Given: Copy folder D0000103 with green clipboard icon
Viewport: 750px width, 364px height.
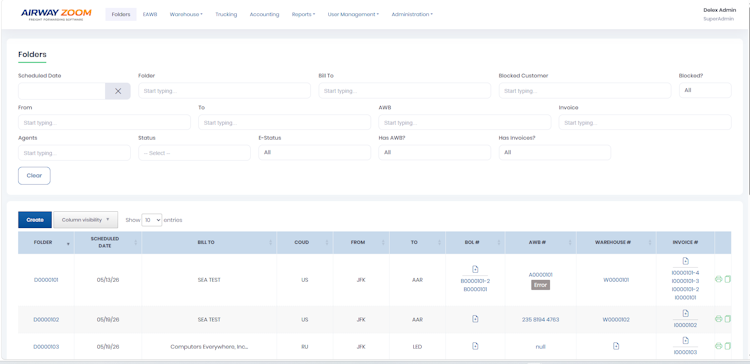Looking at the screenshot, I should 728,346.
